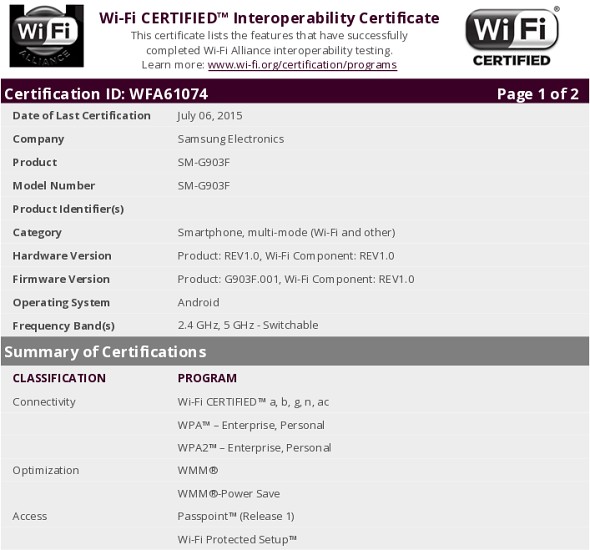Click the Wi-Fi Protected Setup entry

[x=237, y=539]
